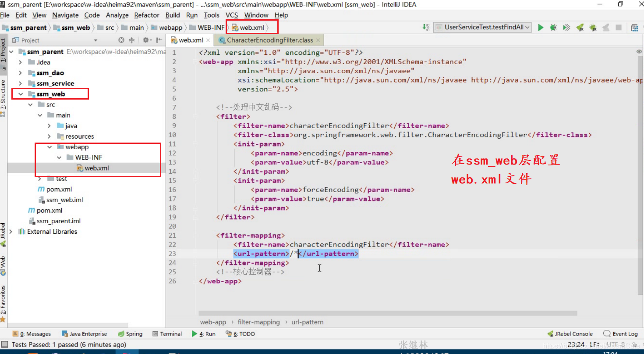Image resolution: width=644 pixels, height=354 pixels.
Task: Collapse the WEB-INF folder
Action: [59, 157]
